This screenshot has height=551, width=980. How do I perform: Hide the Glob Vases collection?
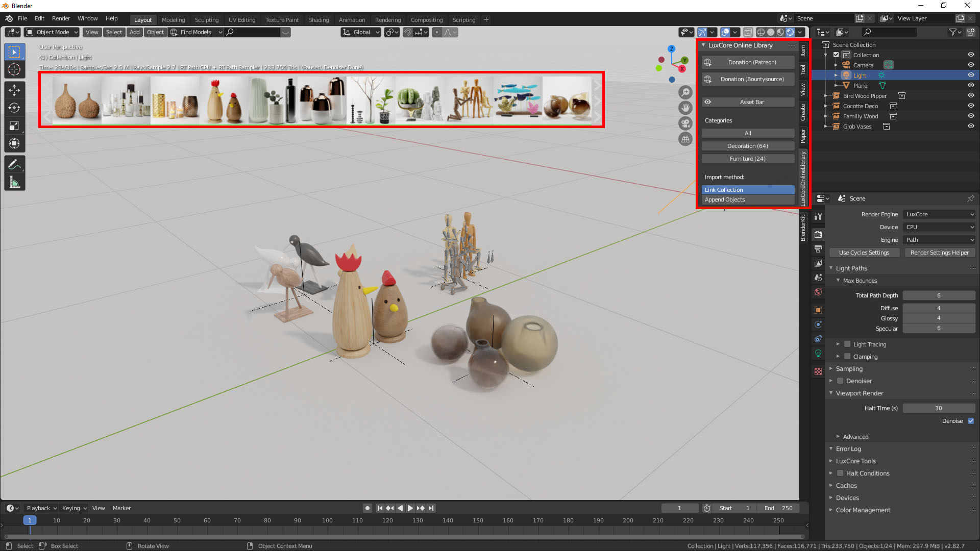click(x=971, y=126)
